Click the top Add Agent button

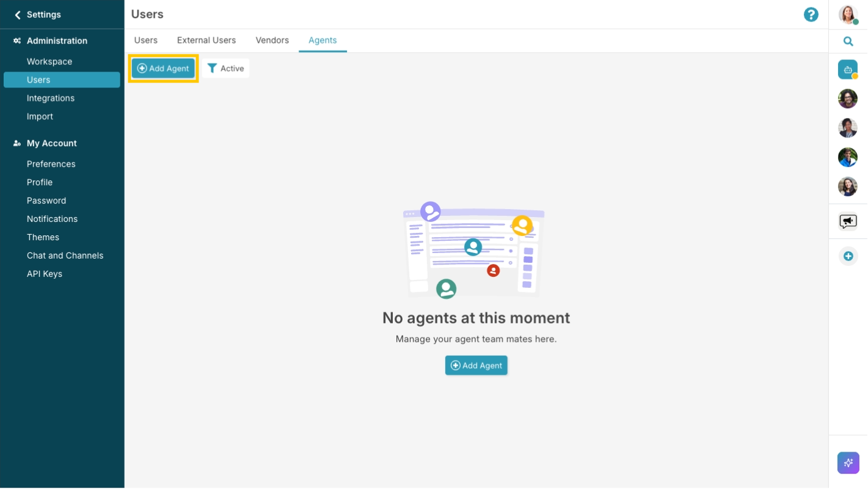163,68
